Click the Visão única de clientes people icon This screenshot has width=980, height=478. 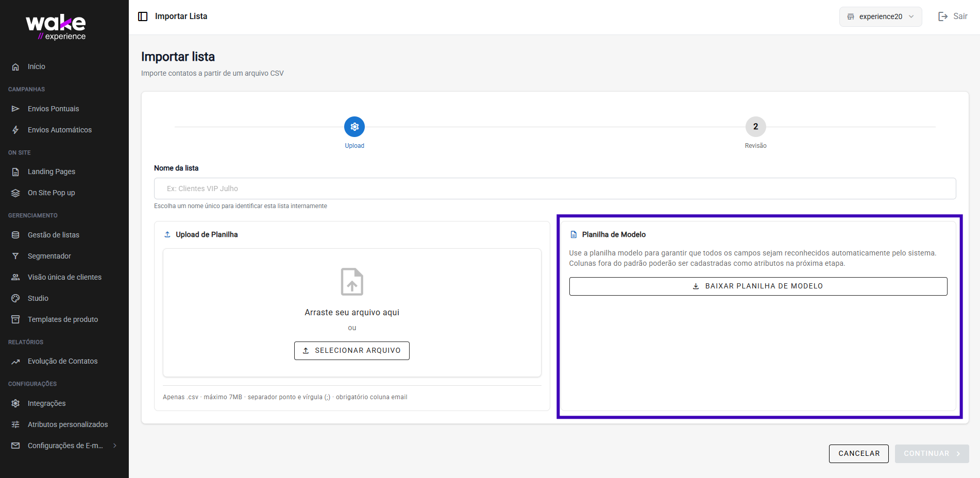(x=15, y=277)
